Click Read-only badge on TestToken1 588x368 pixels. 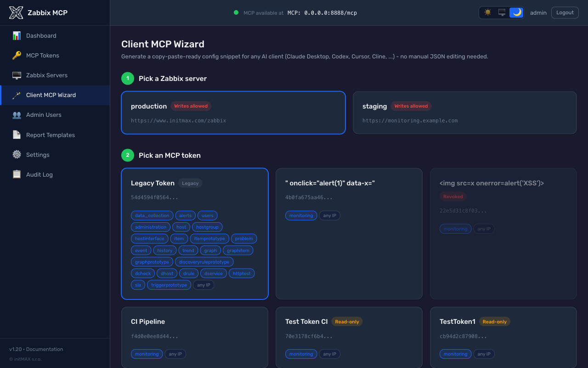494,322
